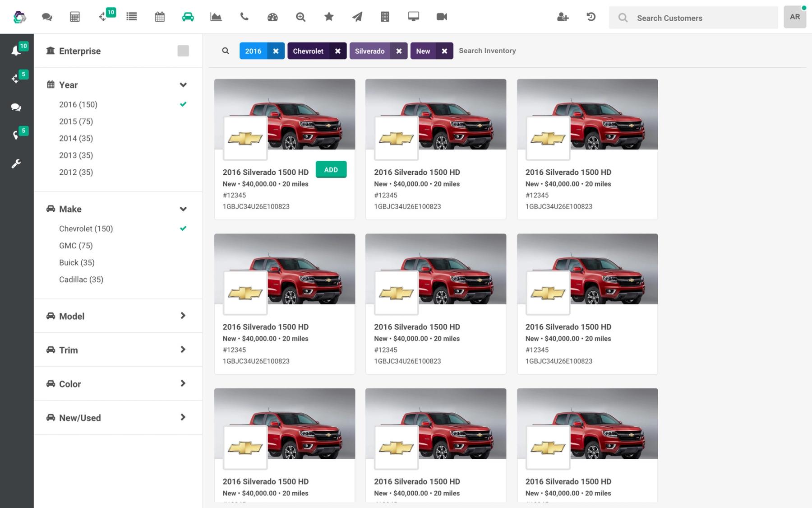Expand the Model filter section
The image size is (812, 508).
(183, 316)
